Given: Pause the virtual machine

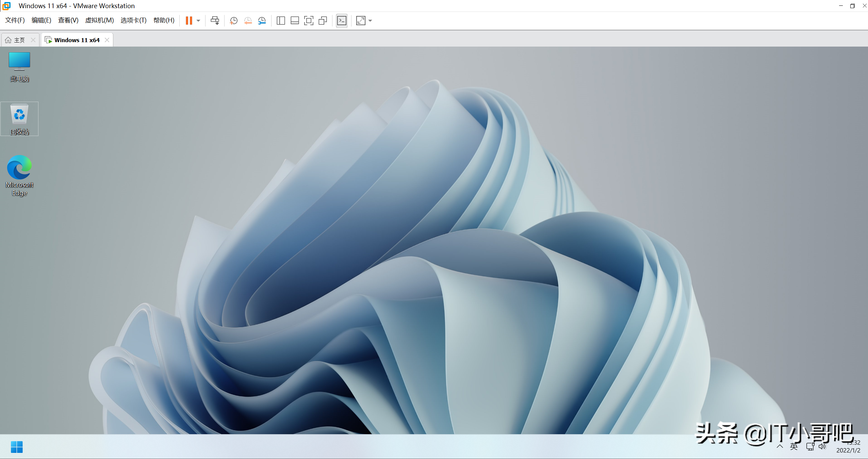Looking at the screenshot, I should [189, 21].
